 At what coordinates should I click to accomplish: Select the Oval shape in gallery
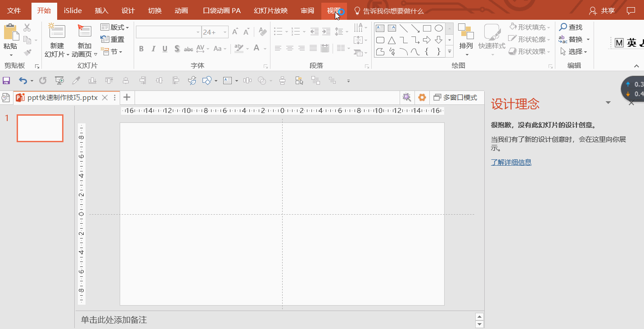click(439, 28)
